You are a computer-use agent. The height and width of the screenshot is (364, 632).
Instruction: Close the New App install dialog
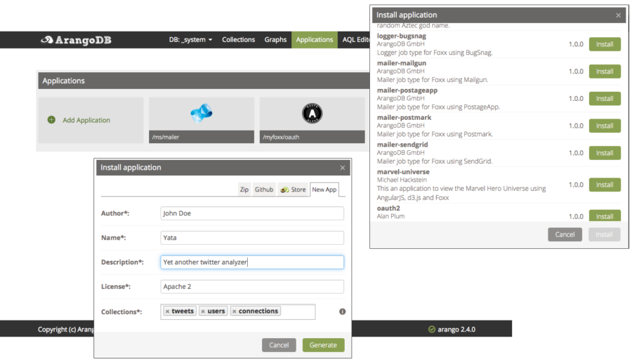tap(343, 168)
